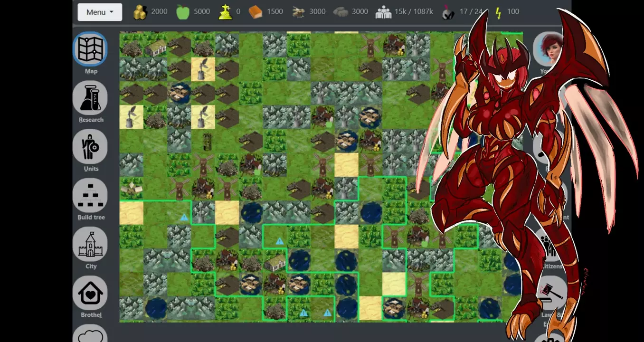Click the stone resource icon
Image resolution: width=644 pixels, height=342 pixels.
point(341,12)
